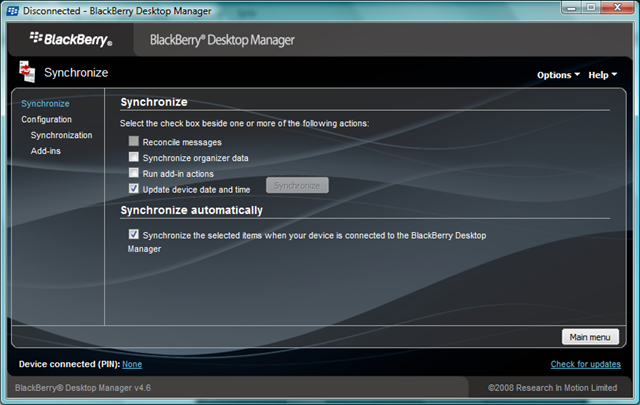Click the Check for updates link
The image size is (640, 405).
[586, 364]
